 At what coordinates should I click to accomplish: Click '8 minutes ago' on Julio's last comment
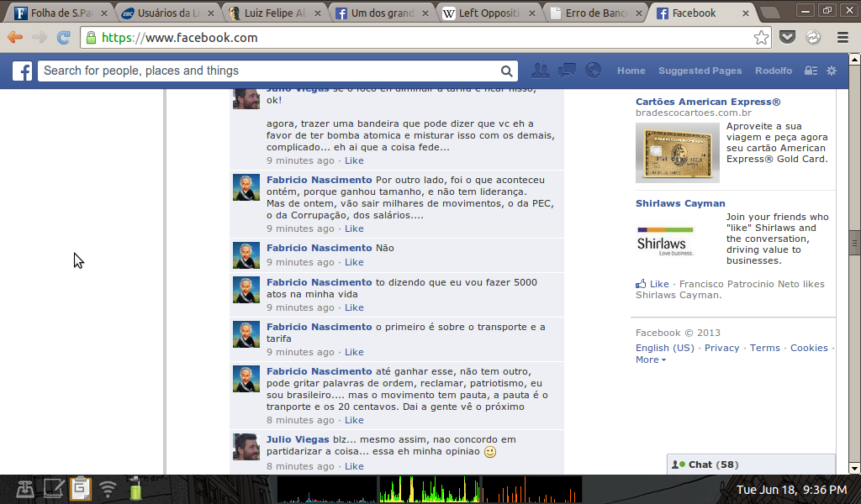[300, 466]
